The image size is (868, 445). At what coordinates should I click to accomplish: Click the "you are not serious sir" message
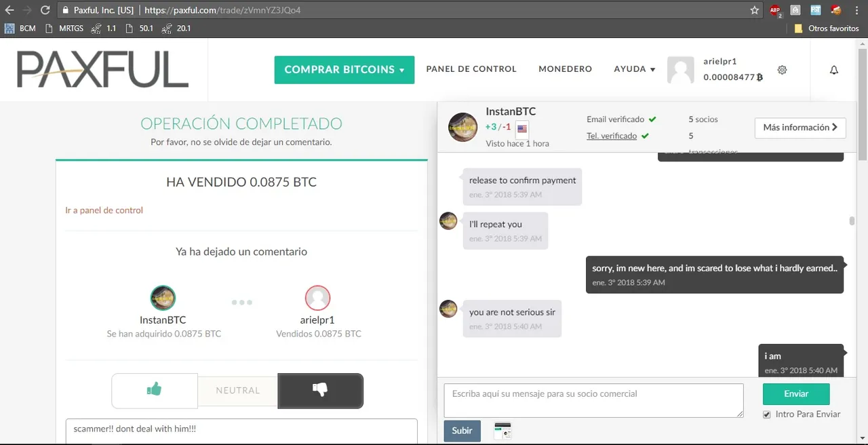512,319
